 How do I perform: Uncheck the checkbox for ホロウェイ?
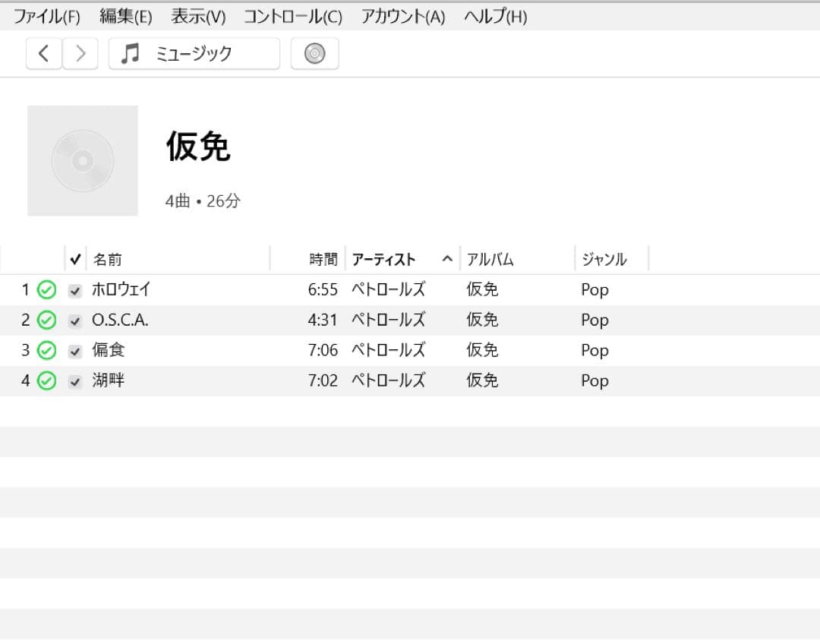75,291
